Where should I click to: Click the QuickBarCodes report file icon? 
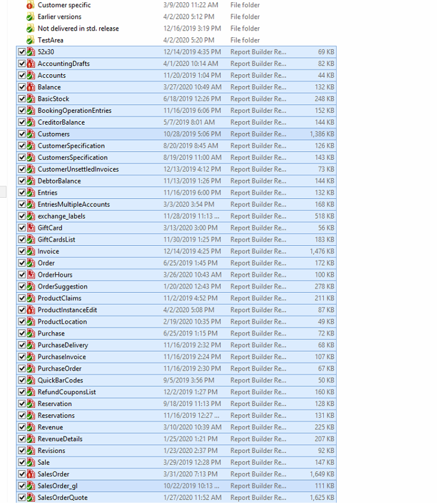tap(31, 380)
